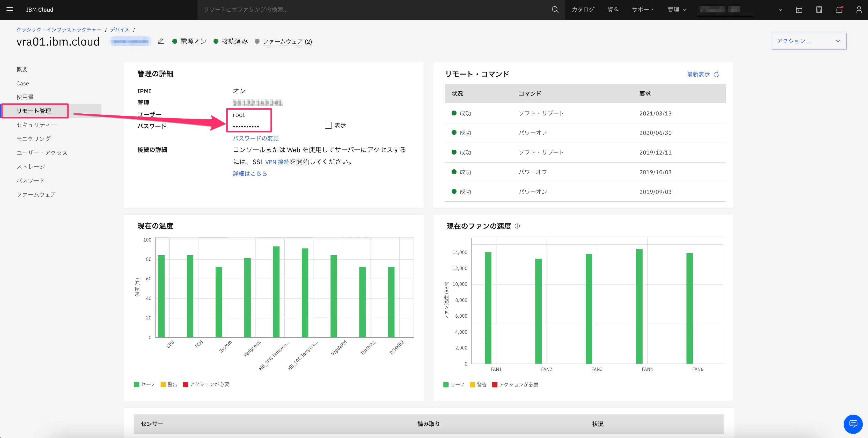
Task: Click the pencil edit icon beside the device name
Action: (161, 41)
